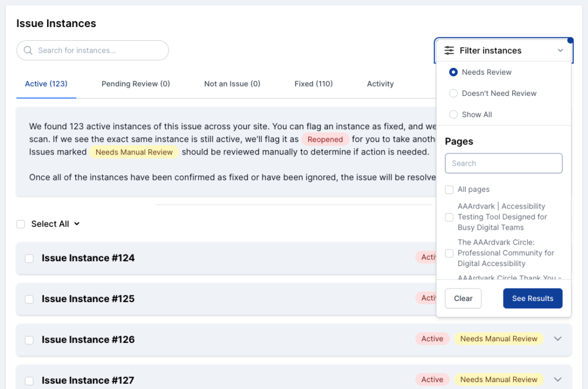
Task: Open the Fixed (110) tab
Action: (314, 84)
